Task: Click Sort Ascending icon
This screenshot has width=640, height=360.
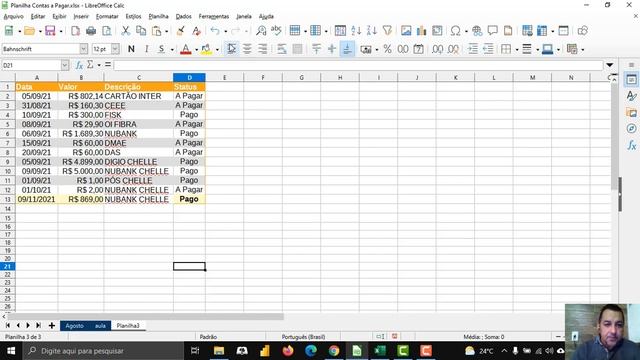Action: (x=356, y=31)
